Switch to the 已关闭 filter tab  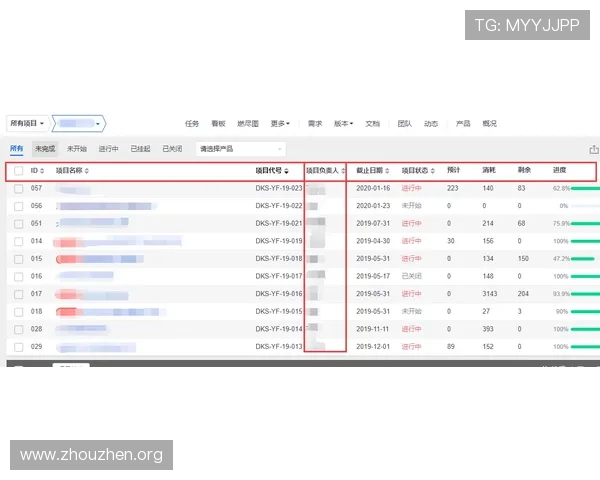click(x=172, y=149)
